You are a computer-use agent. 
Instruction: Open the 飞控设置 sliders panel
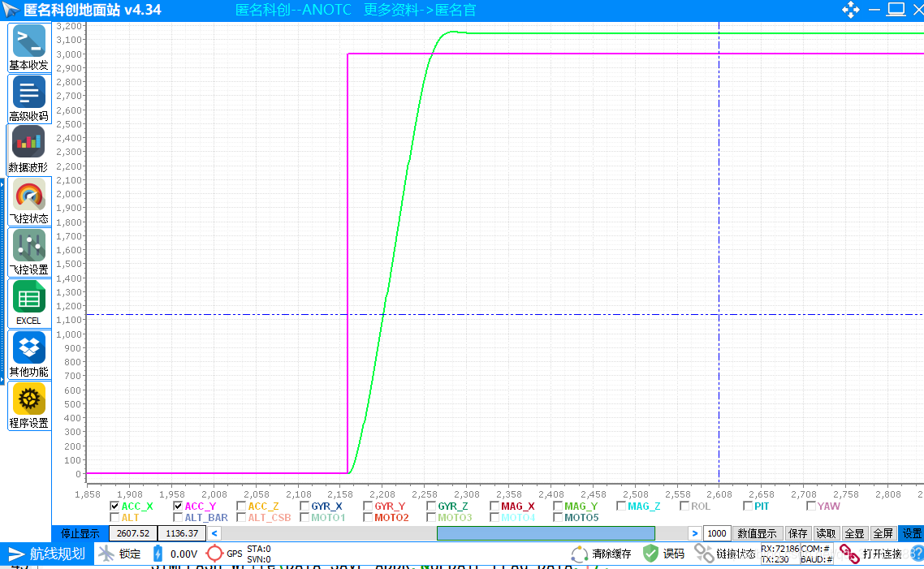pyautogui.click(x=29, y=252)
